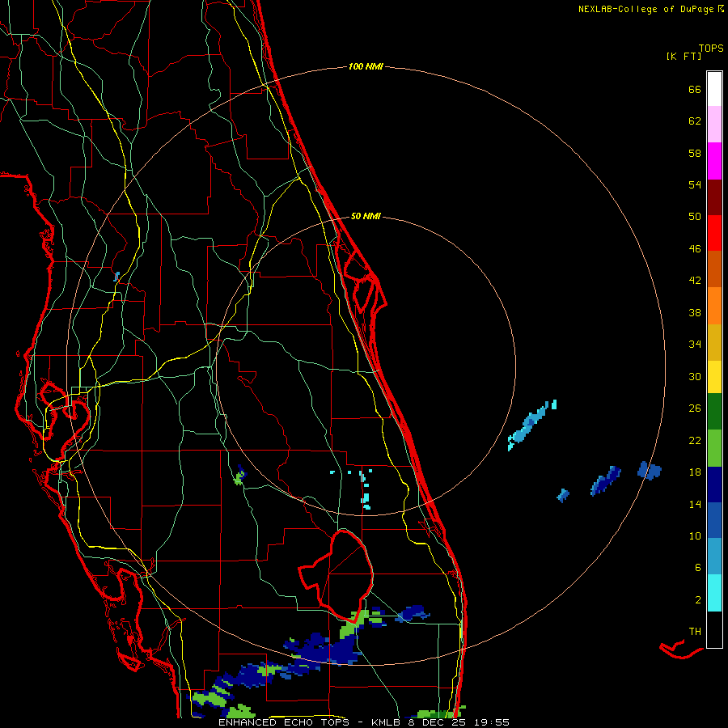Click the 58 legend value
Image resolution: width=728 pixels, height=728 pixels.
[x=695, y=153]
